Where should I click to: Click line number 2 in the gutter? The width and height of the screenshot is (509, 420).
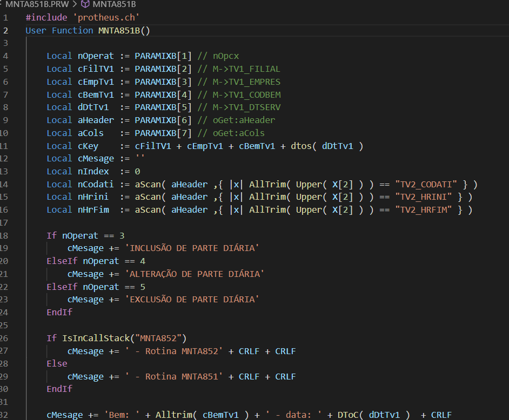coord(5,30)
